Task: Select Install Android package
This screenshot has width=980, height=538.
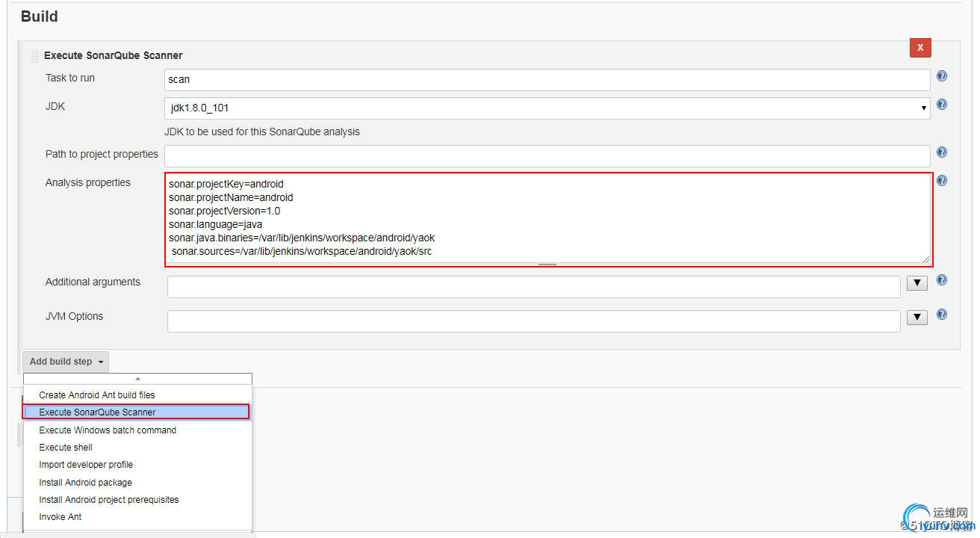Action: point(137,483)
